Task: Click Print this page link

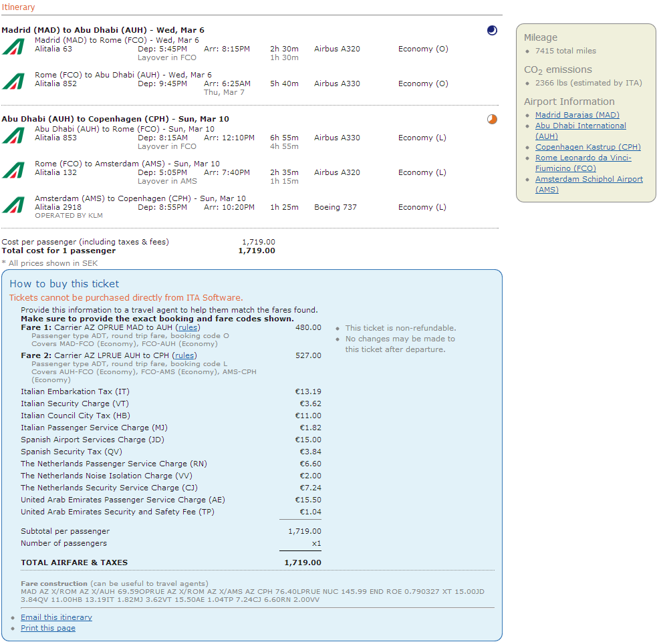Action: [x=47, y=628]
